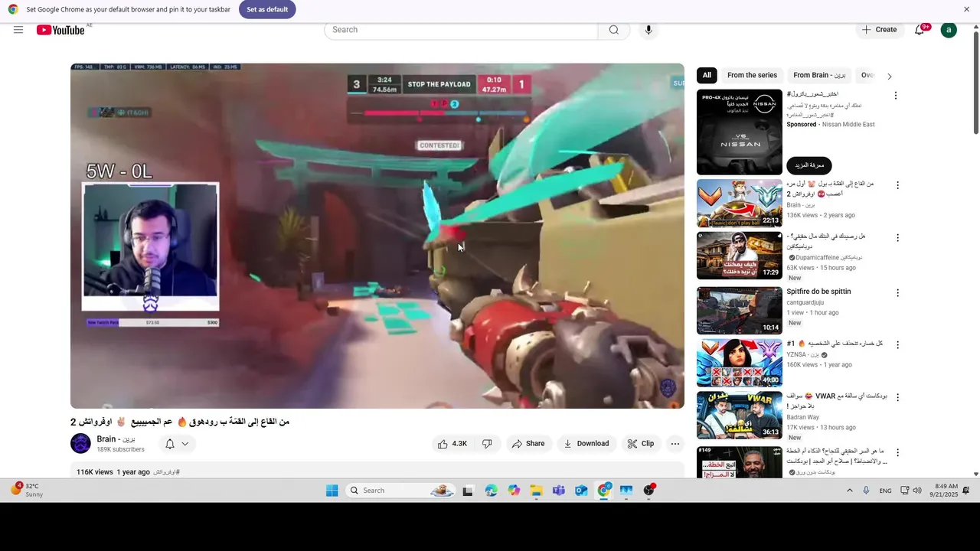Open the blue monitor app taskbar icon

(626, 491)
